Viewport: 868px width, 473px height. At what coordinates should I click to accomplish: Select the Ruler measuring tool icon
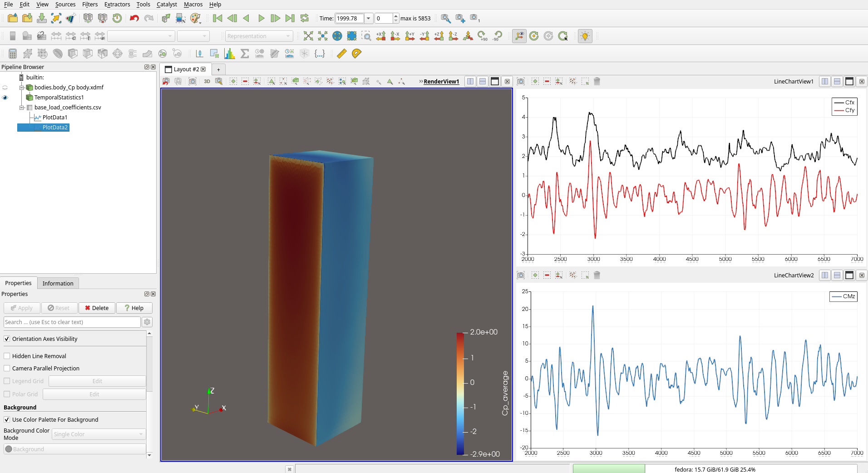coord(342,54)
